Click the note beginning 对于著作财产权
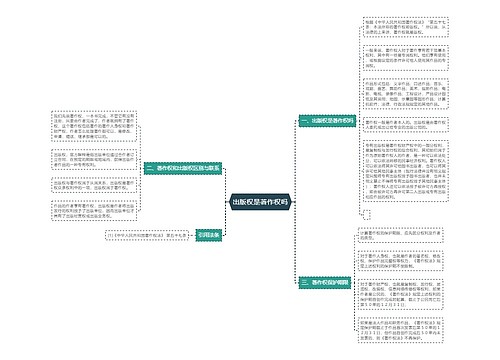This screenshot has width=500, height=360. point(400,294)
